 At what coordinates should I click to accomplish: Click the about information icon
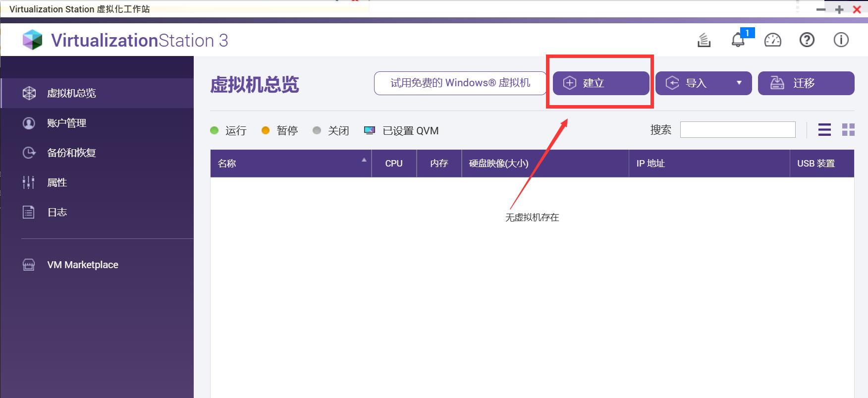[841, 40]
